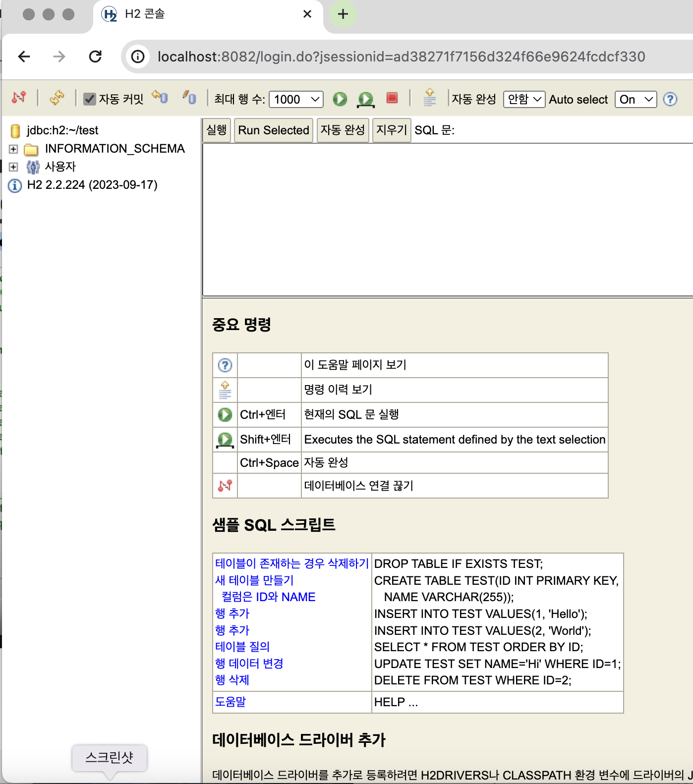This screenshot has width=693, height=784.
Task: Click the history icon in commands table
Action: click(225, 390)
